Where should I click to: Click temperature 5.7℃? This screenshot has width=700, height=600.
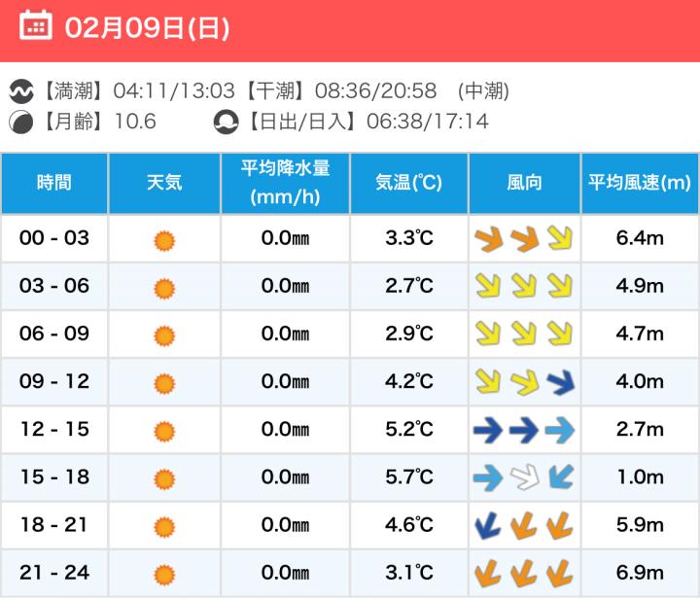click(x=409, y=476)
